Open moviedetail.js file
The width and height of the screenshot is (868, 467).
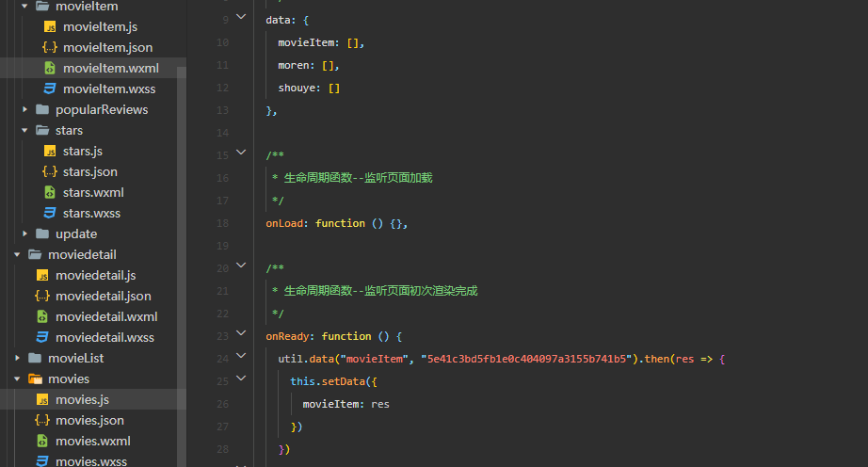click(95, 276)
